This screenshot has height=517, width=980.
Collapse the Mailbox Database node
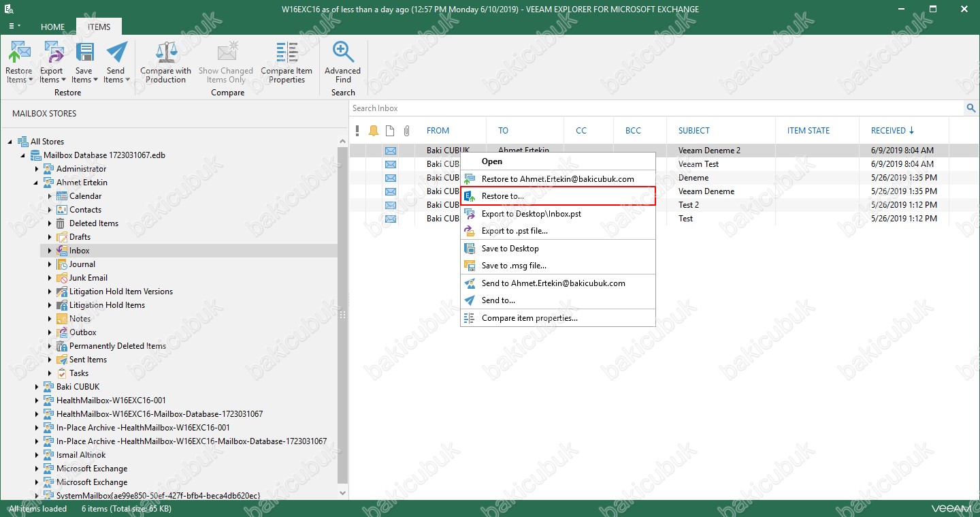pyautogui.click(x=23, y=155)
